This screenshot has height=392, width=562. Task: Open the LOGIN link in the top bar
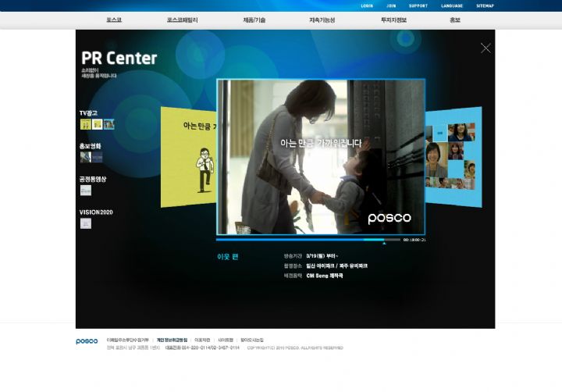tap(367, 5)
